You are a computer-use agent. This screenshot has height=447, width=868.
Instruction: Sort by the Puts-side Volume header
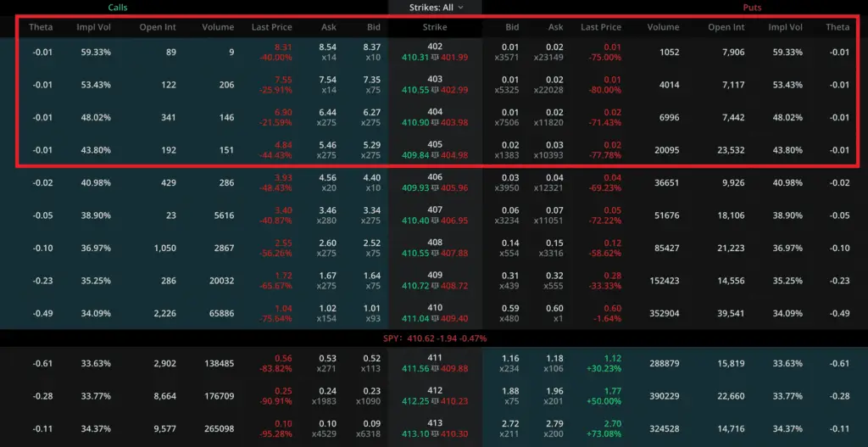[x=663, y=27]
